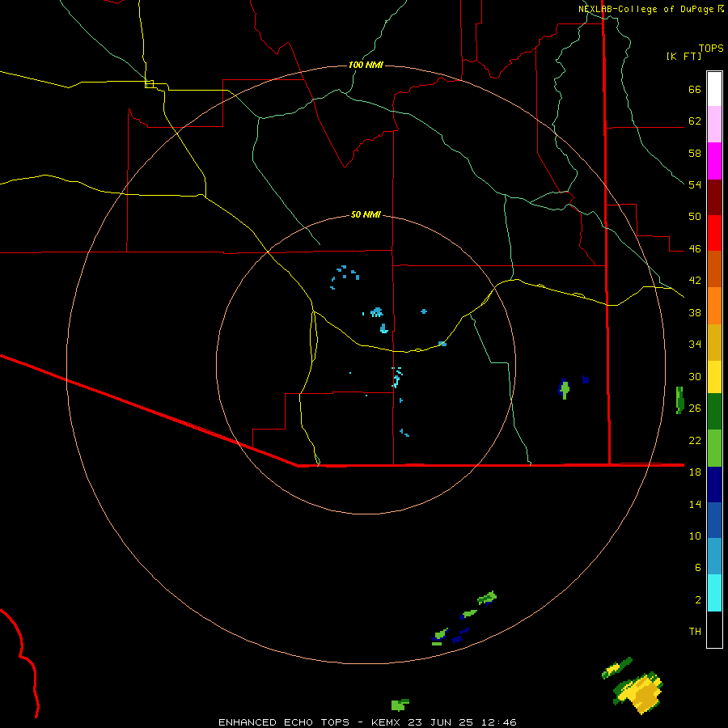This screenshot has height=728, width=728.
Task: Click the bright yellow scale swatch
Action: pyautogui.click(x=714, y=377)
